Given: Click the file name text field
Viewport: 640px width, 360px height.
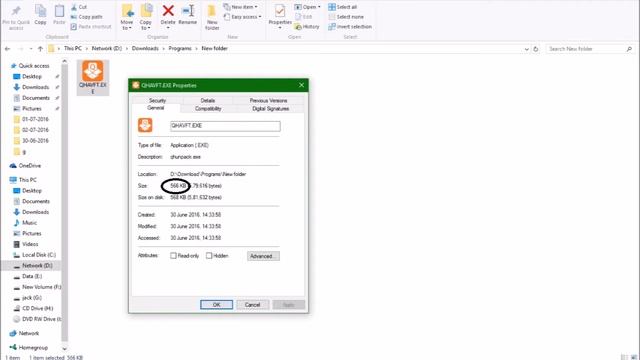Looking at the screenshot, I should pos(225,126).
